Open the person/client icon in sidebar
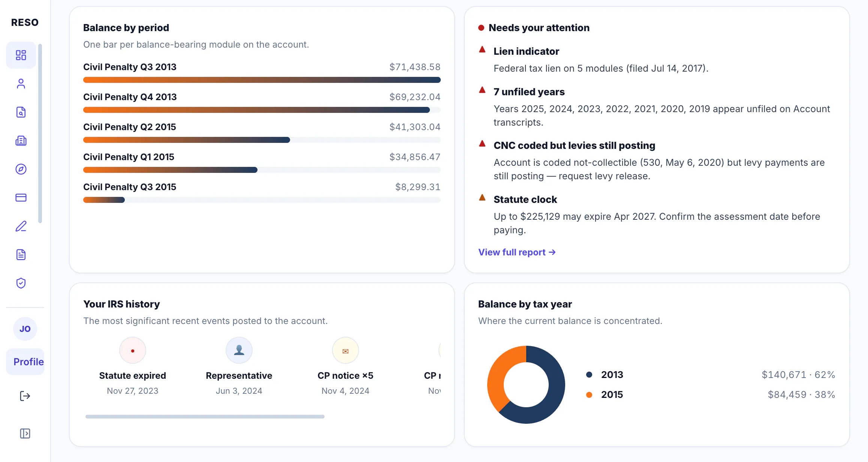This screenshot has width=868, height=462. [21, 84]
